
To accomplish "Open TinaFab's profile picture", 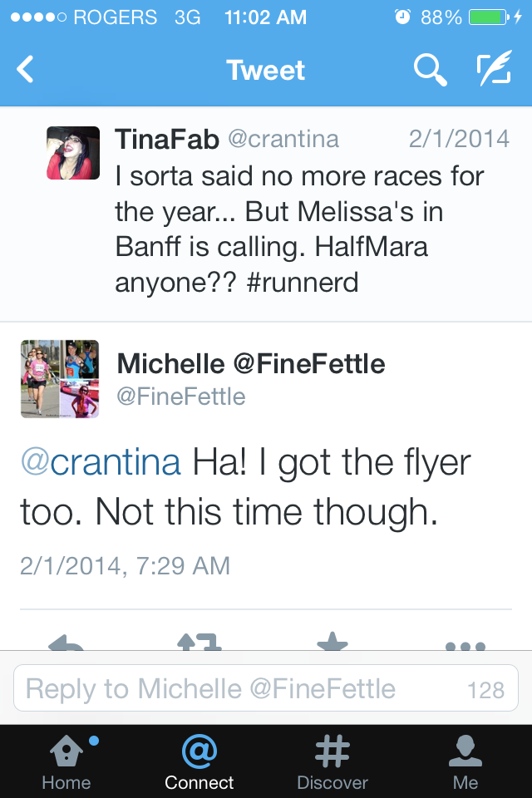I will click(73, 153).
